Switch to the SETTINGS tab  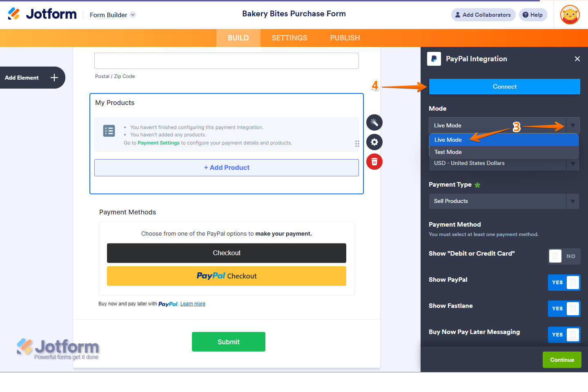click(290, 38)
